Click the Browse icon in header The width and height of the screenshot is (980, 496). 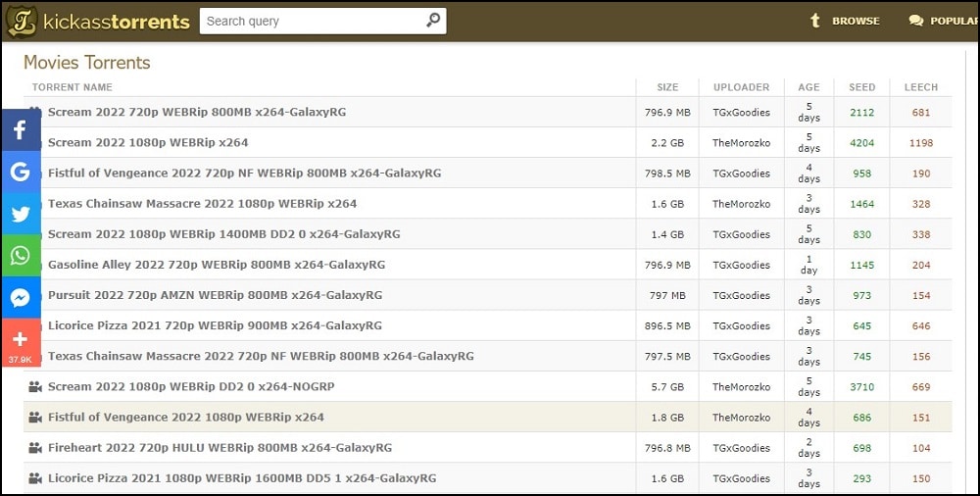click(815, 21)
